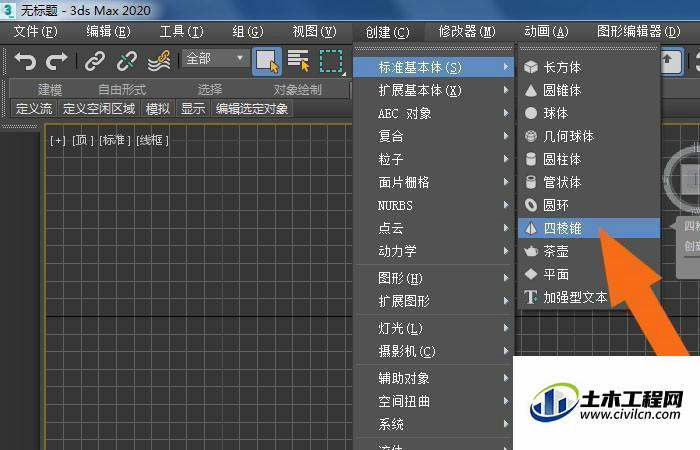
Task: Open the 文件(F) menu
Action: pos(35,32)
